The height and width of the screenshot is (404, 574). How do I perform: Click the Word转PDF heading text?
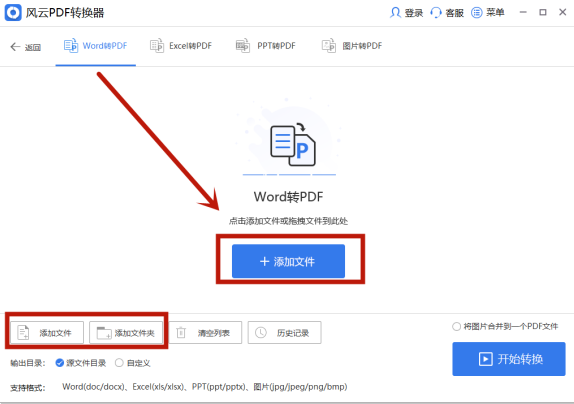288,197
